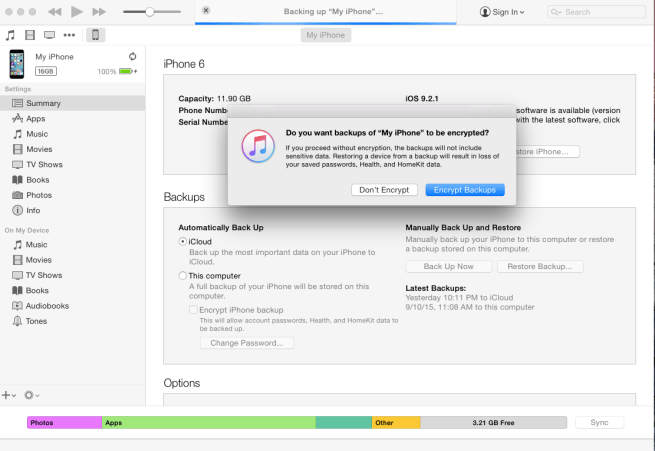Show more library types with ellipsis icon
Screen dimensions: 655x451
70,35
